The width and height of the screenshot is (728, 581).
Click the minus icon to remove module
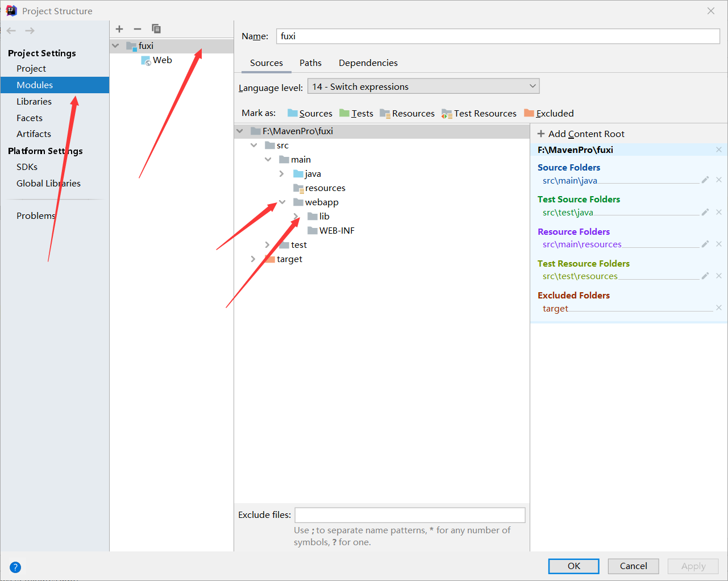[x=137, y=29]
